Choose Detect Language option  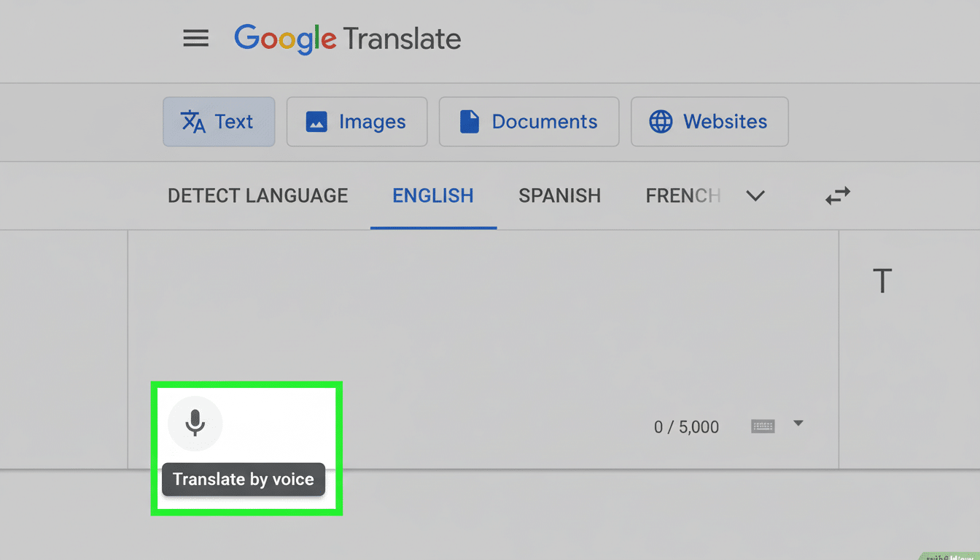click(x=257, y=195)
